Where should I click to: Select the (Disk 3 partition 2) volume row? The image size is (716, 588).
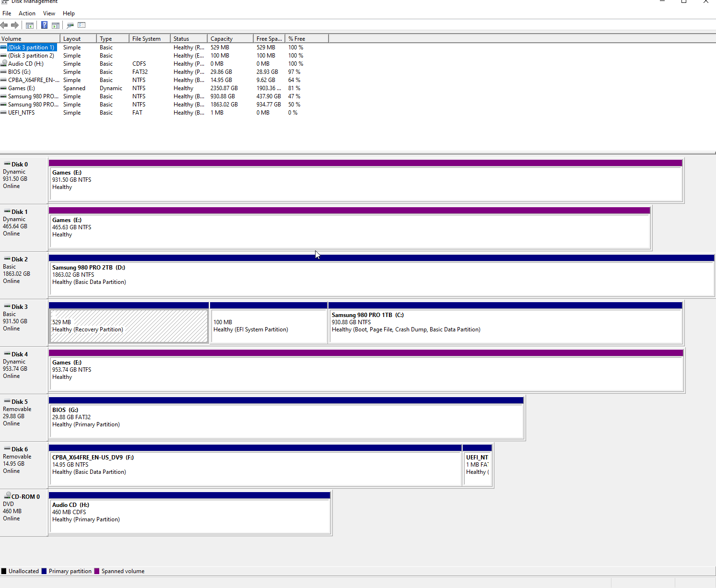point(164,56)
